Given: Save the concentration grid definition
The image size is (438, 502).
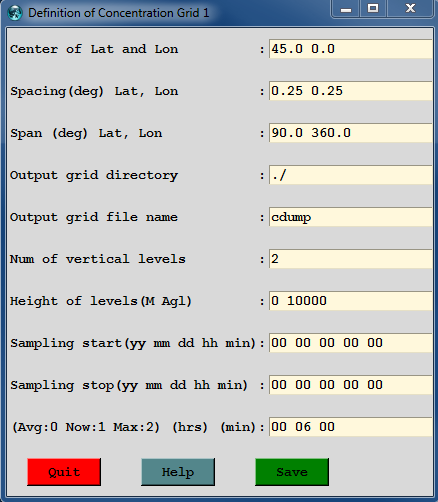Looking at the screenshot, I should tap(292, 472).
